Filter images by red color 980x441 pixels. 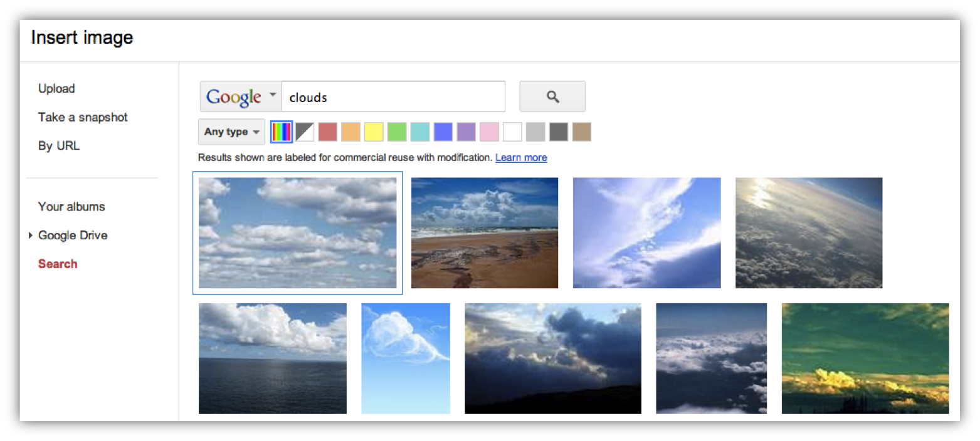[x=328, y=132]
